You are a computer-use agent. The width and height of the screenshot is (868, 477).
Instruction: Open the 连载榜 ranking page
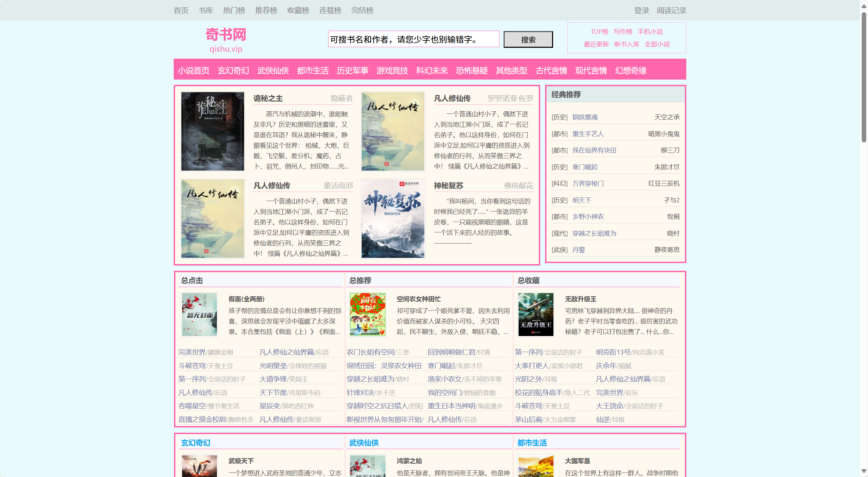tap(330, 10)
